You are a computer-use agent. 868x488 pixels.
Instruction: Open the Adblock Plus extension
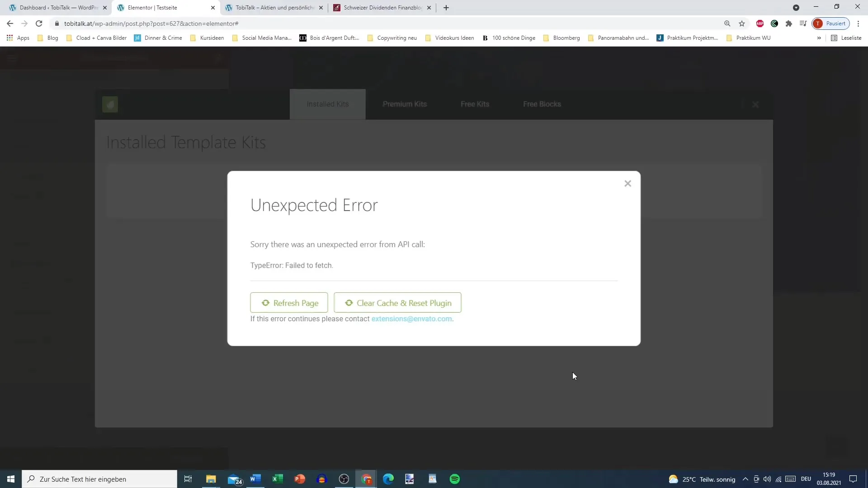pyautogui.click(x=760, y=23)
